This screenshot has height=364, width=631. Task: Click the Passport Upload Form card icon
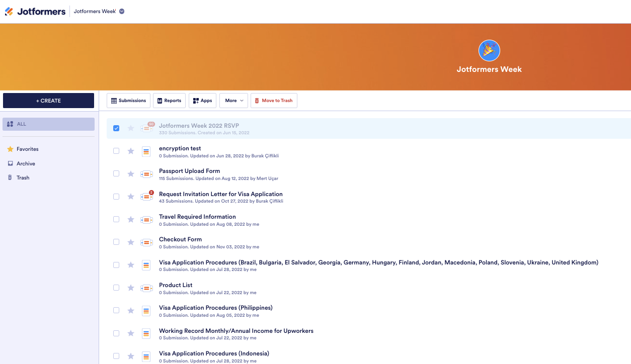pos(146,174)
